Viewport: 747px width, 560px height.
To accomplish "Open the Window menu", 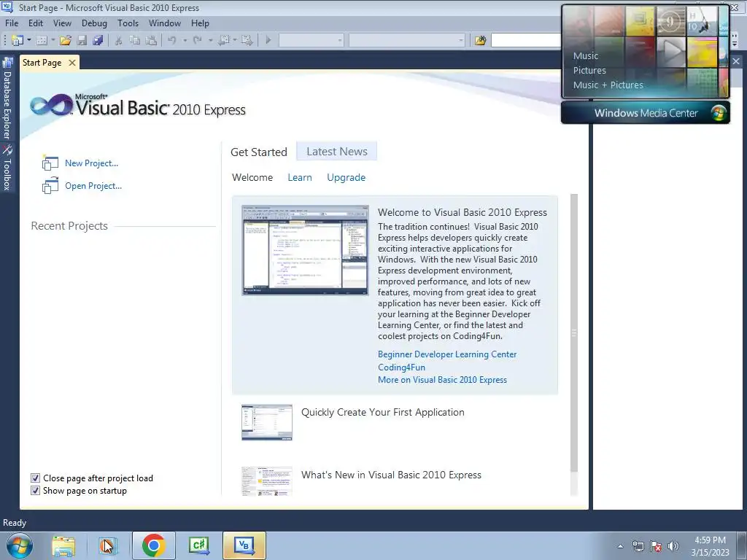I will [165, 23].
